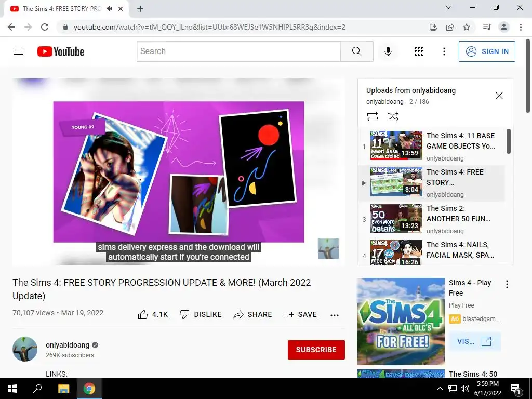Image resolution: width=532 pixels, height=399 pixels.
Task: Select The Sims 4: FREE STORY playlist item
Action: coord(431,182)
